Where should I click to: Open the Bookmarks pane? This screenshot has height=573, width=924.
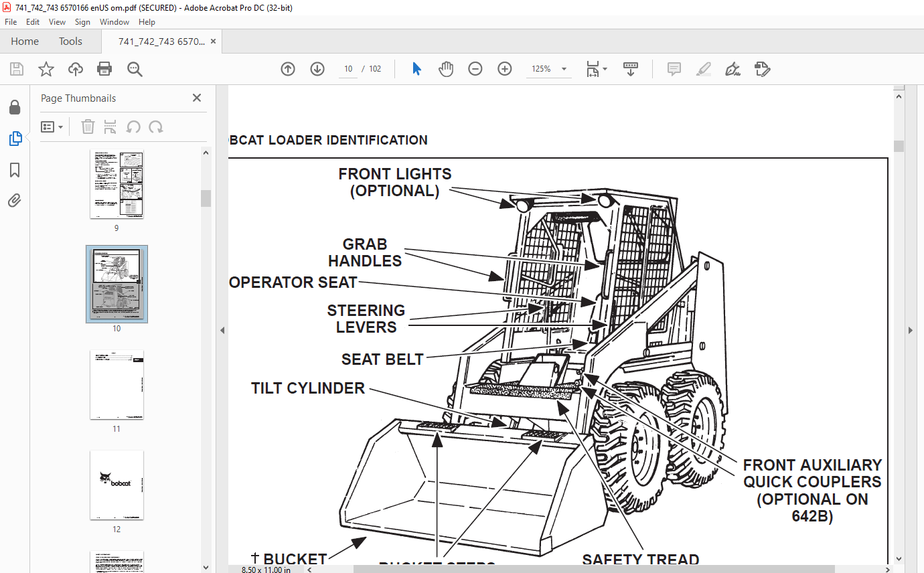pos(15,170)
